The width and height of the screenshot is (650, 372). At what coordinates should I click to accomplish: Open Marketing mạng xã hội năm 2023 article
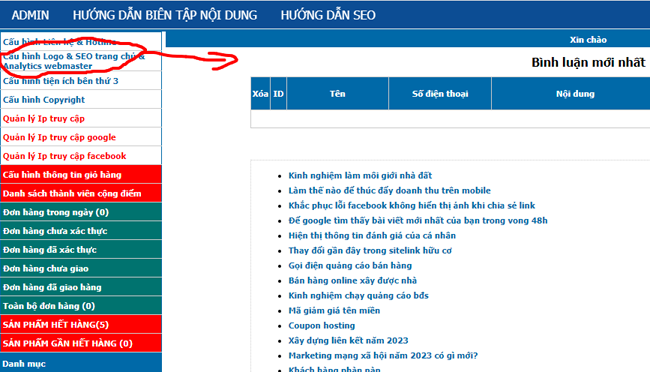[x=383, y=355]
